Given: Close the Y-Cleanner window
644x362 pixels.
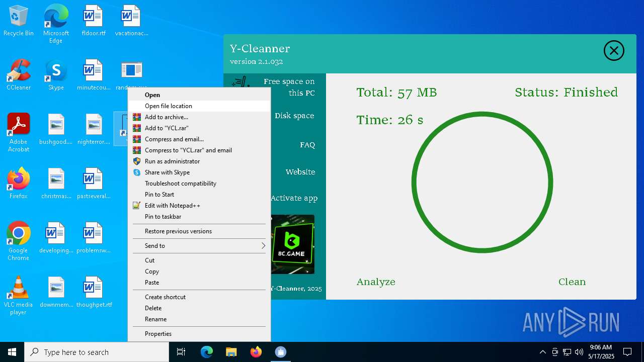Looking at the screenshot, I should tap(614, 51).
